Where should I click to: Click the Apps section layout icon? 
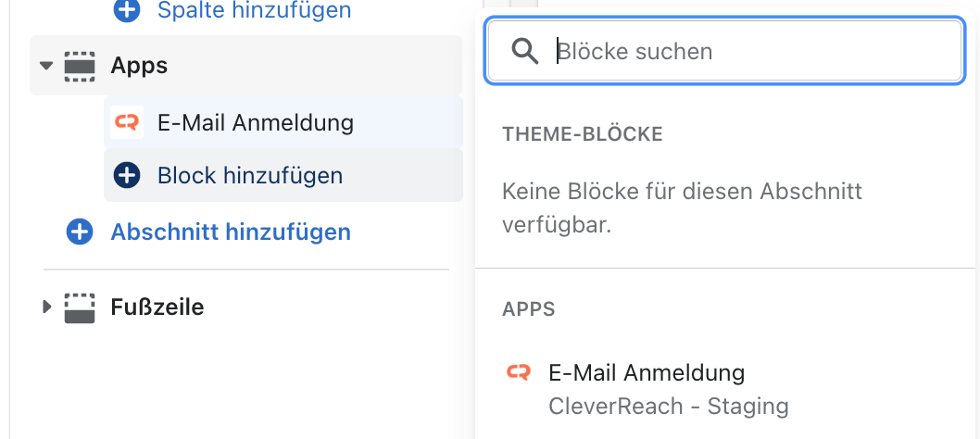[80, 67]
